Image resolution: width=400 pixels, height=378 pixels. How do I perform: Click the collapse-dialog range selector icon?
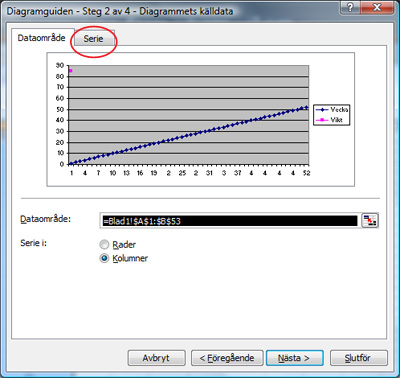click(x=370, y=220)
